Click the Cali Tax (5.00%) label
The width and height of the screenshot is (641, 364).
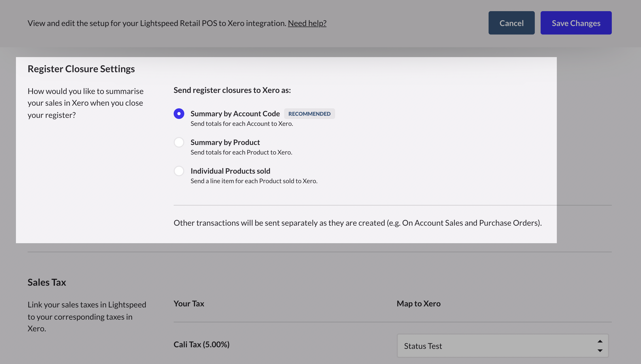[202, 344]
